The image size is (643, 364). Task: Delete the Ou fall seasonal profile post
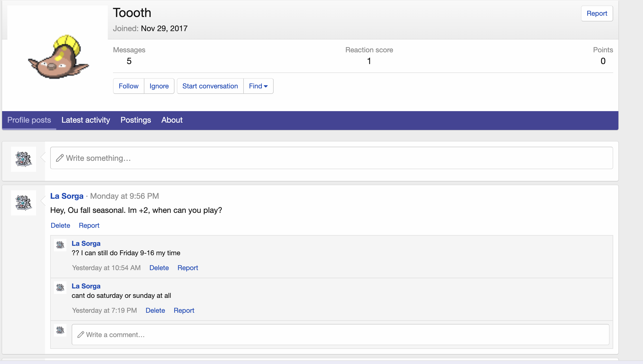point(60,225)
